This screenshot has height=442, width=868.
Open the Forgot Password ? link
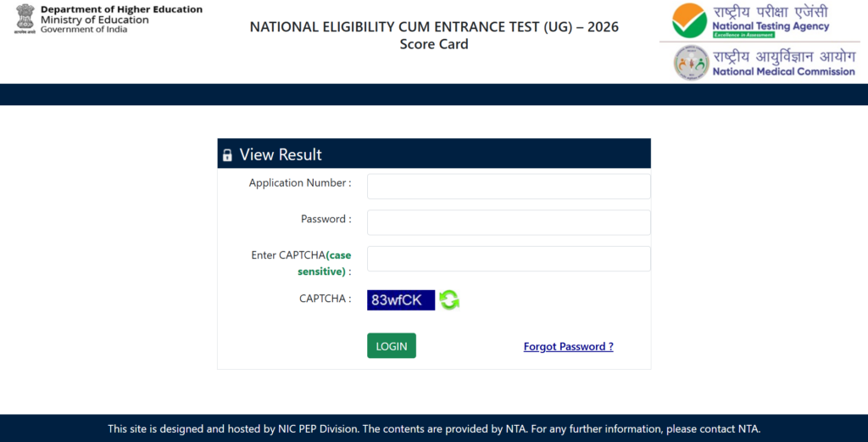[x=569, y=347]
